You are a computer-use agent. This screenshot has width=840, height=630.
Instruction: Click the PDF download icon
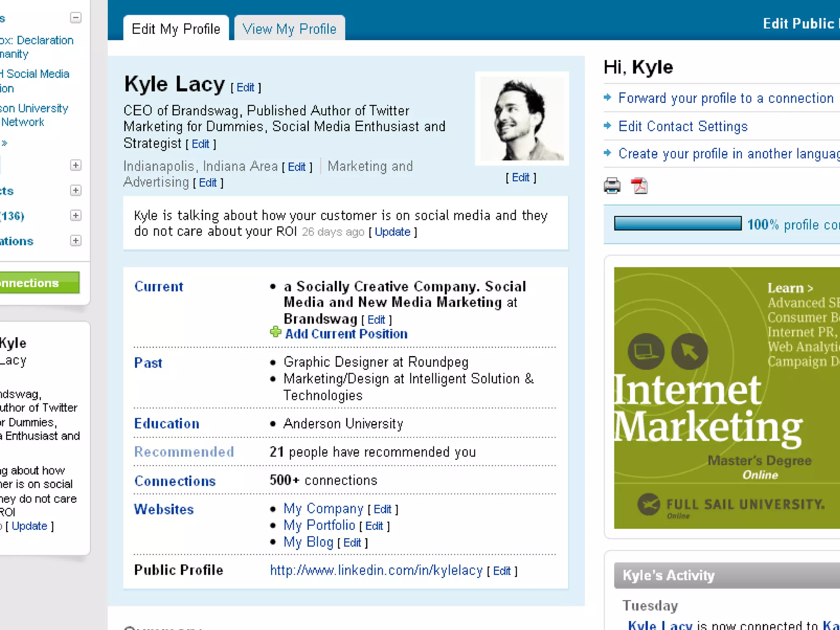click(639, 186)
